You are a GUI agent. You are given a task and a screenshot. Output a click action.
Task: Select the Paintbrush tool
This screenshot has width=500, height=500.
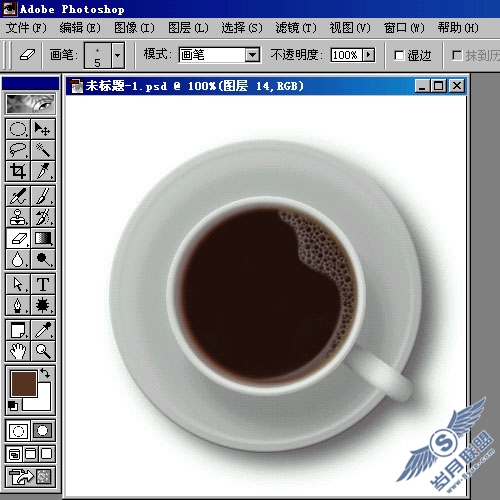43,196
